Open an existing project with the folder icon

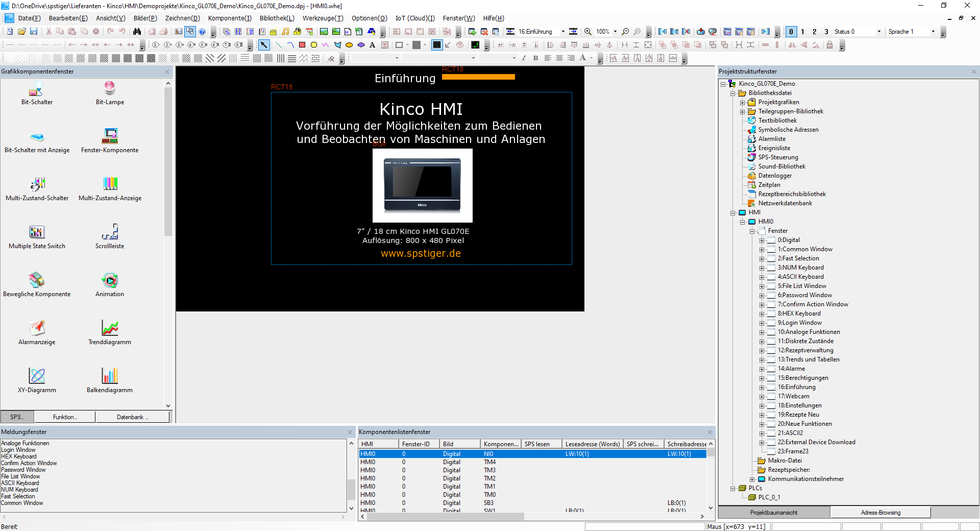pos(22,32)
